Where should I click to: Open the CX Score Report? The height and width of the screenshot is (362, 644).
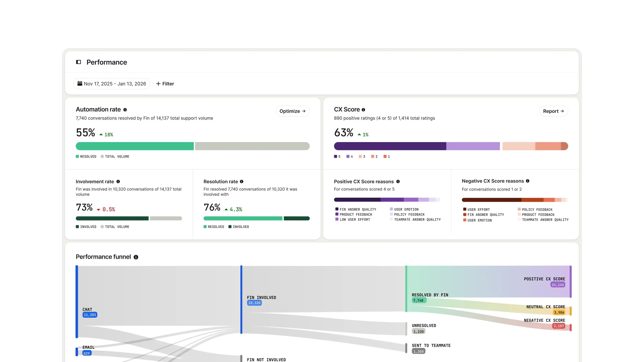(554, 111)
